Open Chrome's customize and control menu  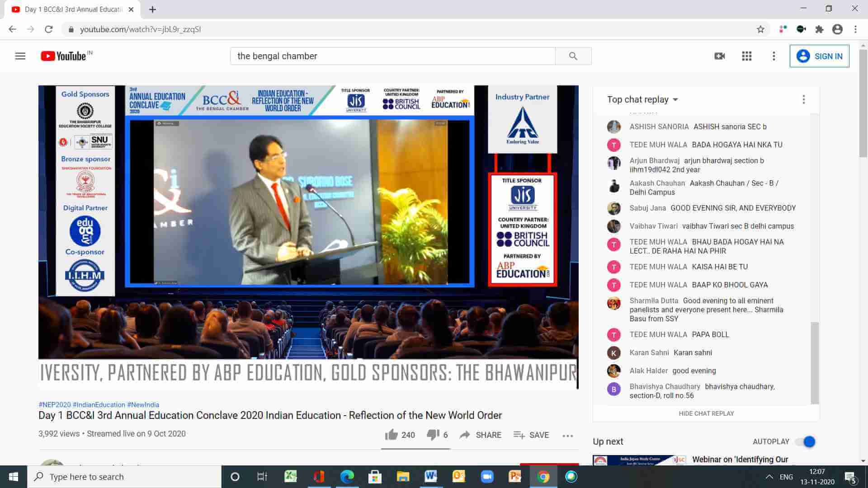click(855, 29)
